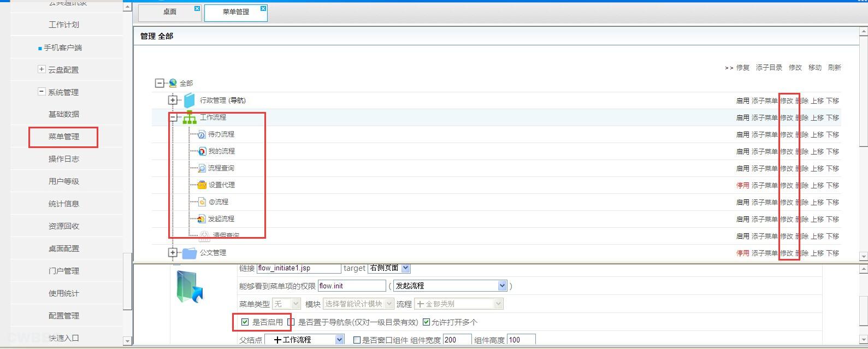Open 资源回收 in the sidebar
This screenshot has height=349, width=868.
64,226
